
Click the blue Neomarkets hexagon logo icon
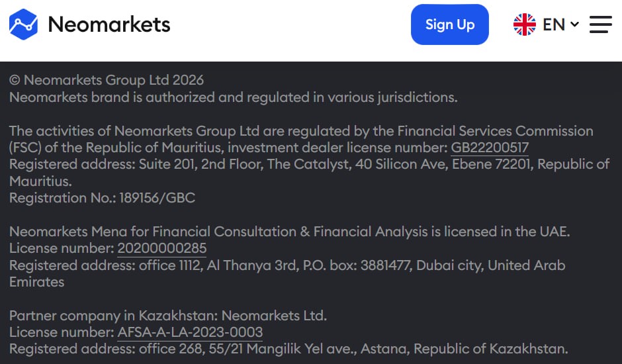24,24
